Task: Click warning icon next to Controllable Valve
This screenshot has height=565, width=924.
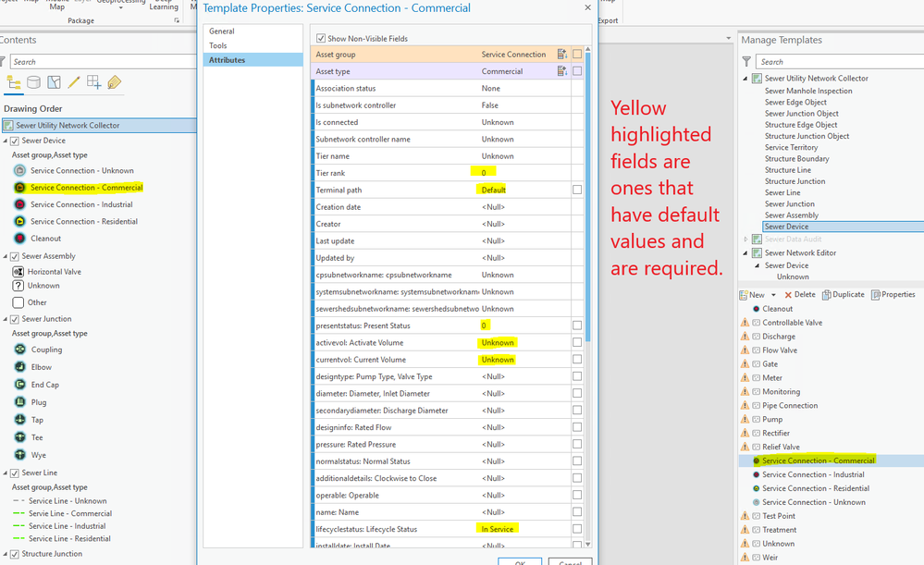Action: 745,323
